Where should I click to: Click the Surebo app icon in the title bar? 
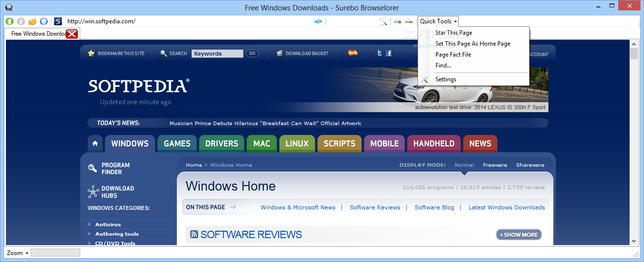coord(9,7)
